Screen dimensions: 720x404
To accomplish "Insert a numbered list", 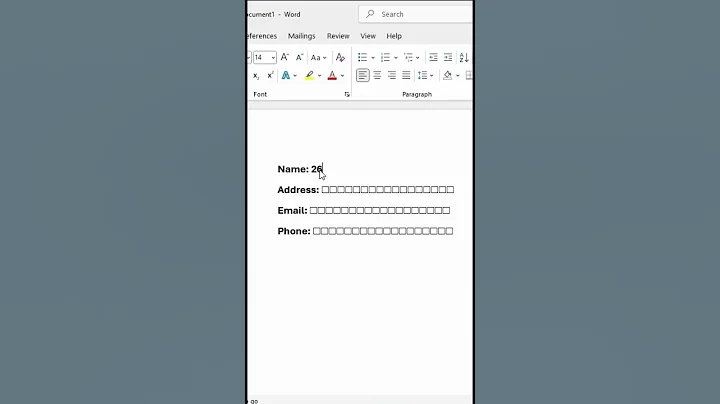I will (x=385, y=57).
